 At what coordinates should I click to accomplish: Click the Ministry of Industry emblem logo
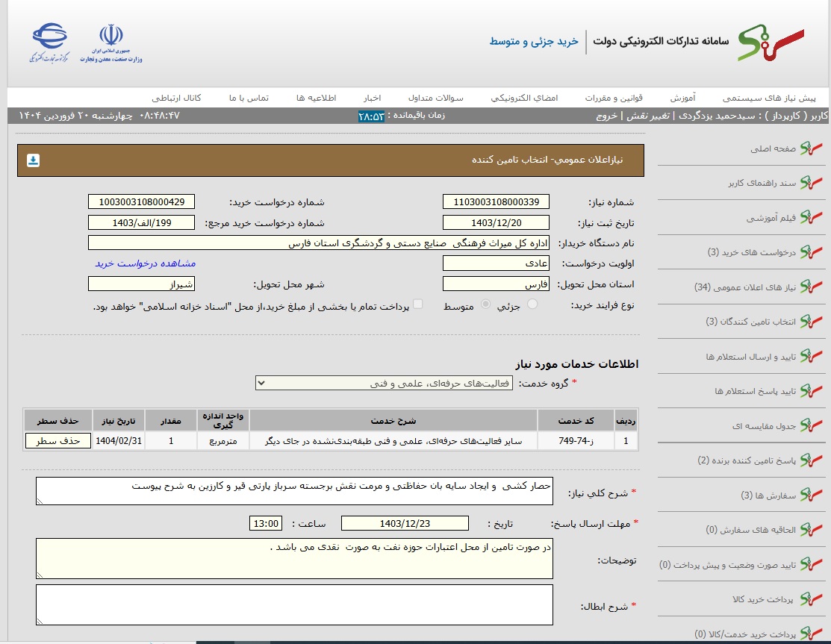coord(111,43)
